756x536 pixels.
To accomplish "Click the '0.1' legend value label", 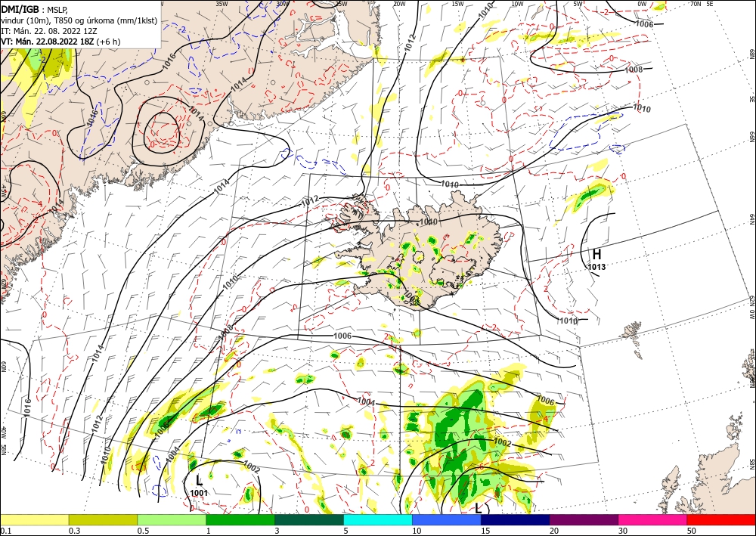I will (5, 531).
